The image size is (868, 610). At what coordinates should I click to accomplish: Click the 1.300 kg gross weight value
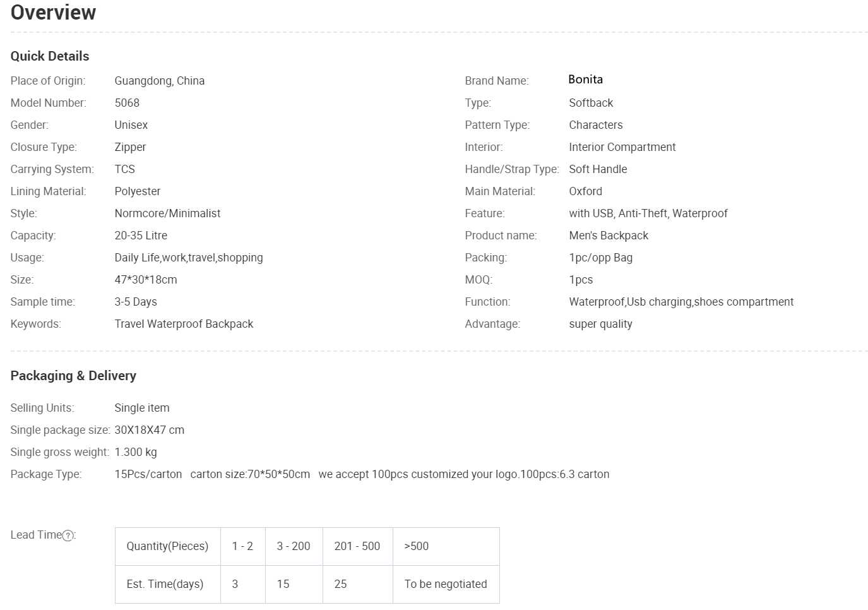click(x=136, y=452)
